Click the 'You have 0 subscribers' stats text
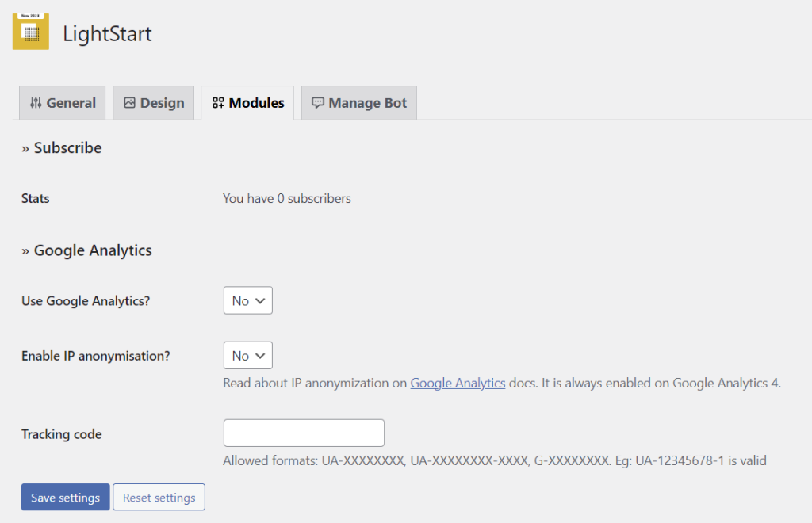 point(286,198)
